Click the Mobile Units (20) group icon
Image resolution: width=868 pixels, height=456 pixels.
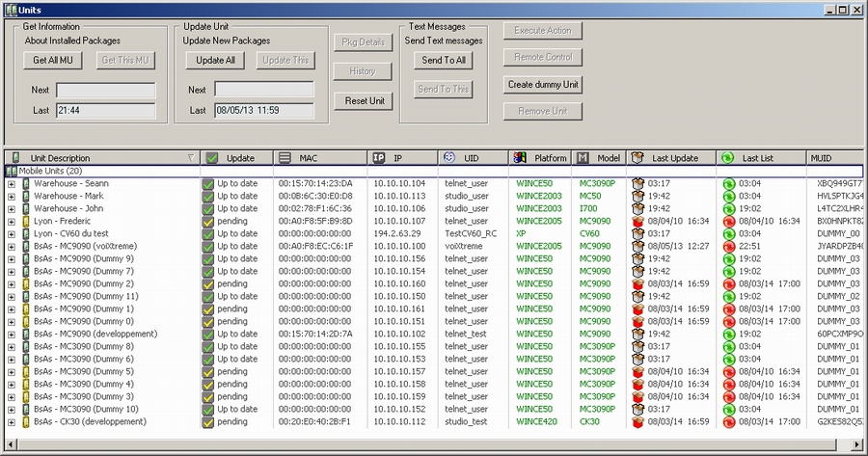[13, 171]
